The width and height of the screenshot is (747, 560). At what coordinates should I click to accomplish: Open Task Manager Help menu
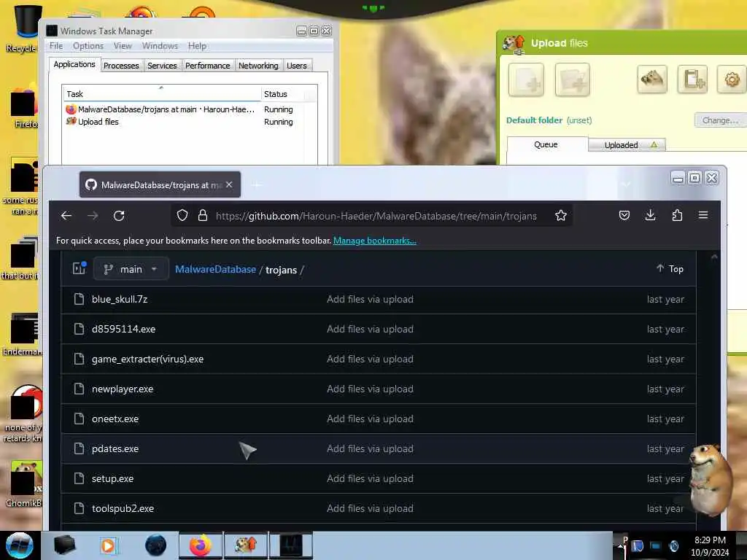pyautogui.click(x=197, y=46)
